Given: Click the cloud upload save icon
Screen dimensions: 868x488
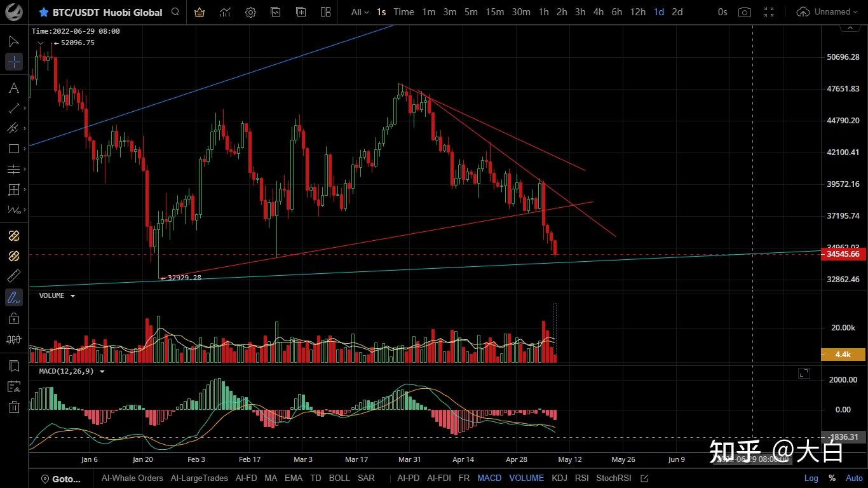Looking at the screenshot, I should pos(803,12).
